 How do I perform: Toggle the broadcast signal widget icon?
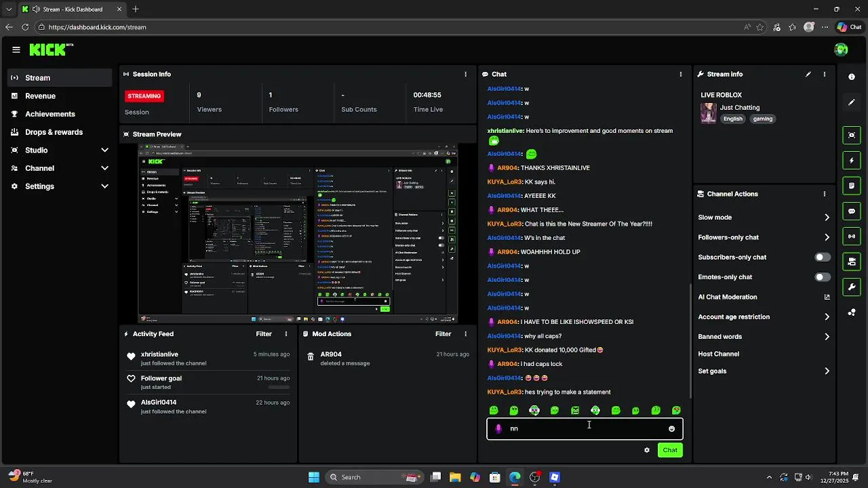[x=852, y=237]
